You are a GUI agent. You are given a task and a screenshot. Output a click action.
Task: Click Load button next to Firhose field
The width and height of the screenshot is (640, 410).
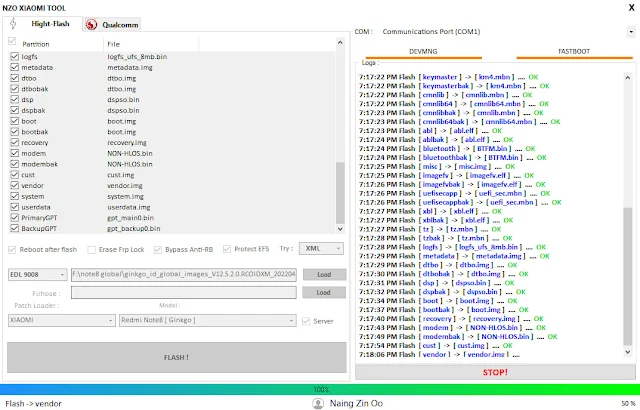tap(324, 293)
